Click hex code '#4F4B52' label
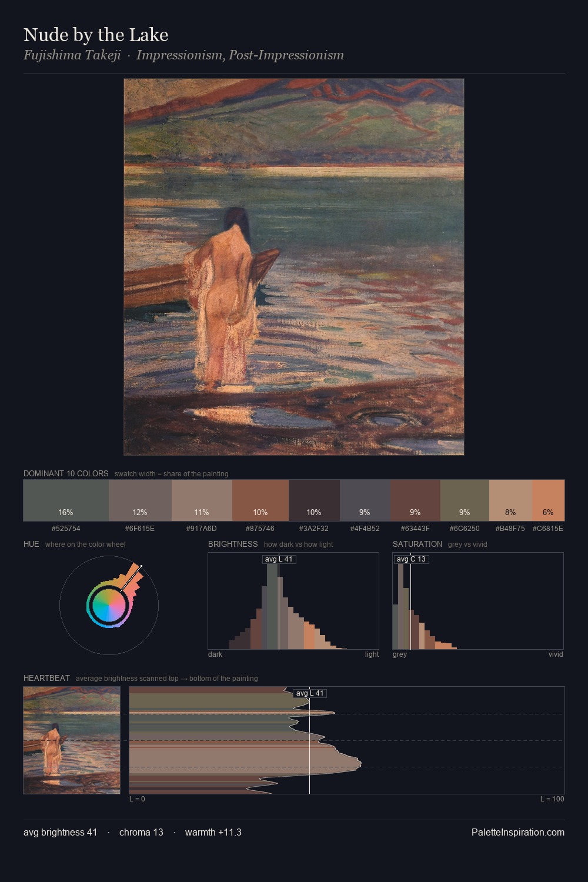The height and width of the screenshot is (882, 588). (365, 529)
